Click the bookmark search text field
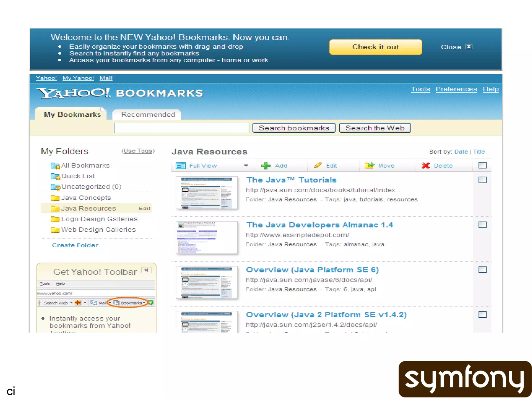This screenshot has height=399, width=532. pyautogui.click(x=181, y=128)
